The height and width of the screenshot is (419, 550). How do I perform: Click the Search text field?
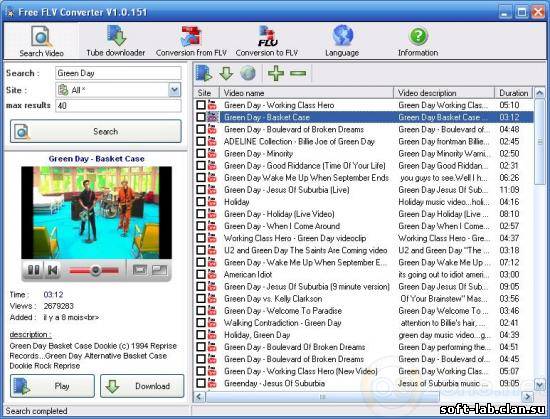(118, 73)
